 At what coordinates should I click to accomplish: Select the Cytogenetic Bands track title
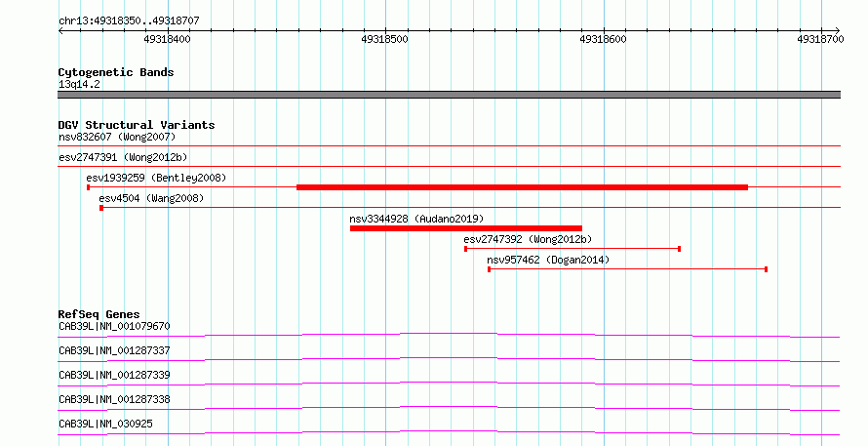pyautogui.click(x=116, y=72)
